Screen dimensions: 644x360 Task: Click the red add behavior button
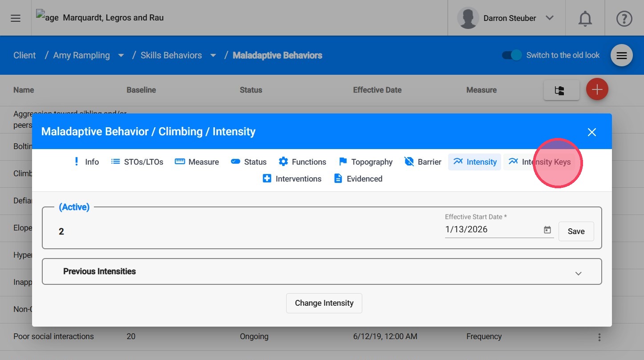tap(597, 89)
